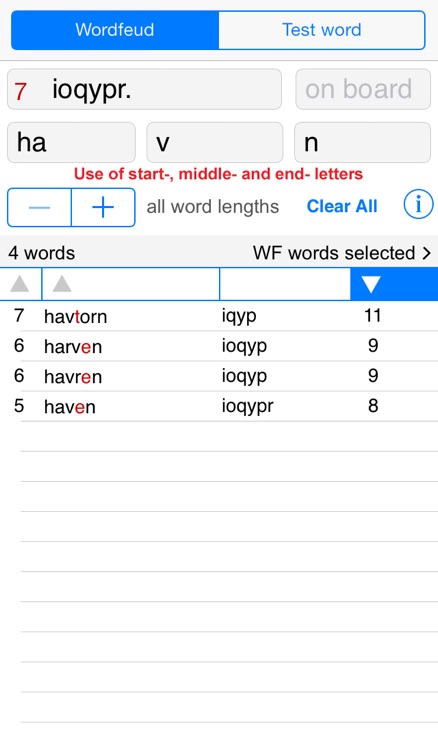The width and height of the screenshot is (438, 750).
Task: Select the remaining letters column header
Action: [285, 284]
